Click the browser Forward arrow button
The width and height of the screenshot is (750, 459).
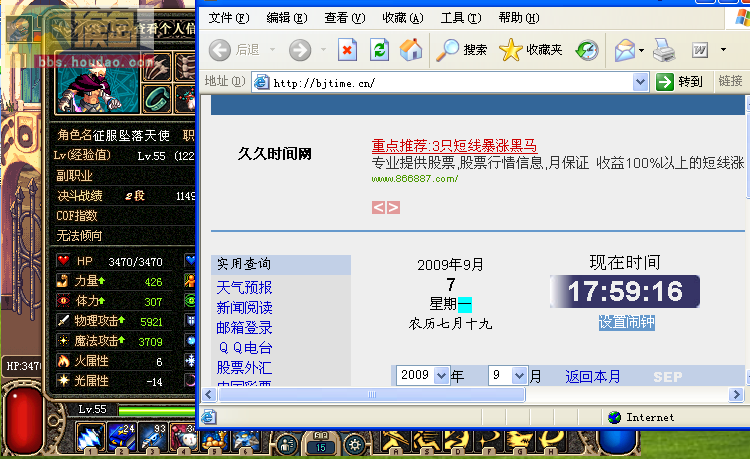(300, 50)
